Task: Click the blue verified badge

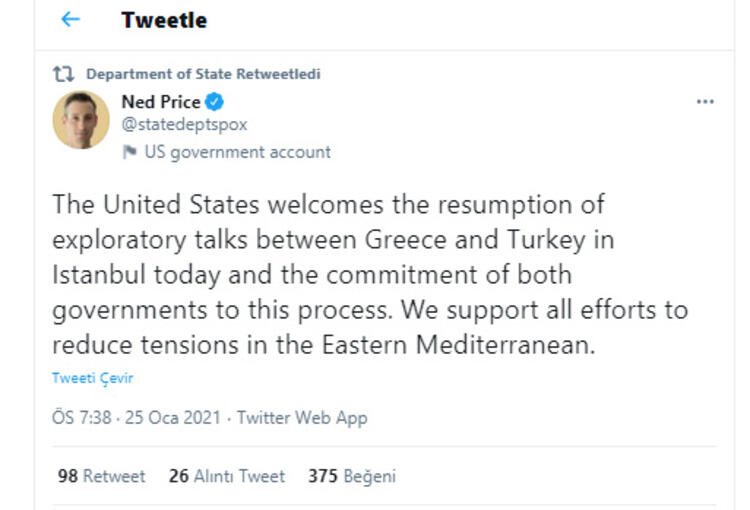Action: click(215, 102)
